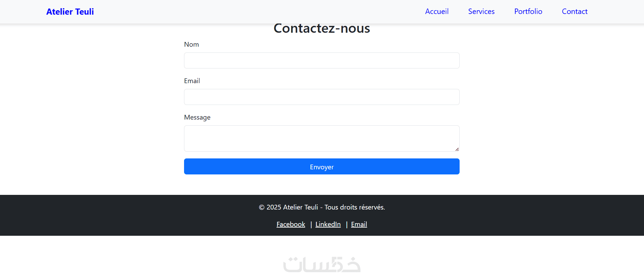Click the separator between LinkedIn and Email
This screenshot has width=644, height=278.
tap(347, 225)
